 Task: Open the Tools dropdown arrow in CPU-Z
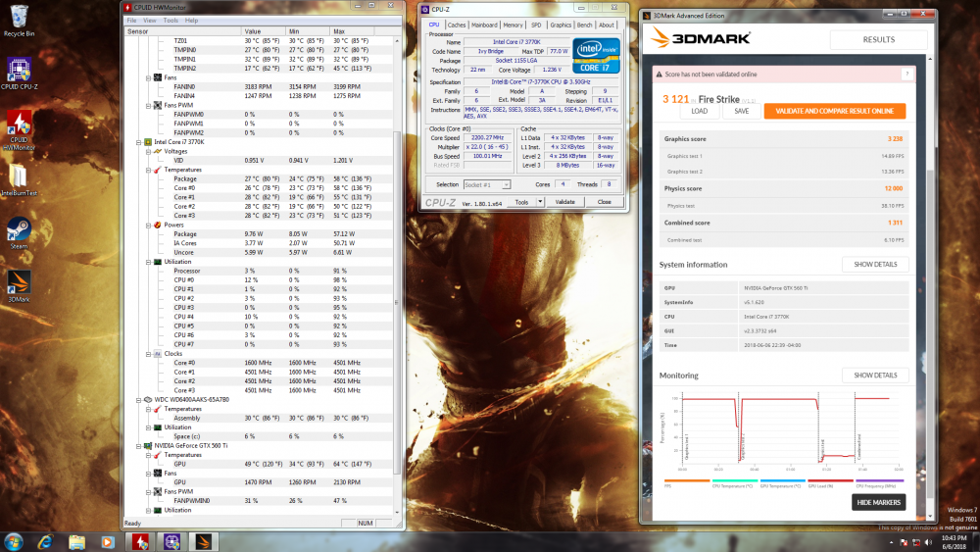[x=540, y=202]
